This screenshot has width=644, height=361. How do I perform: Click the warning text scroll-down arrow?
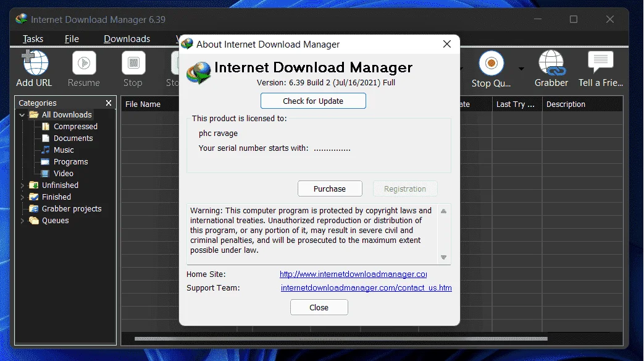point(443,257)
